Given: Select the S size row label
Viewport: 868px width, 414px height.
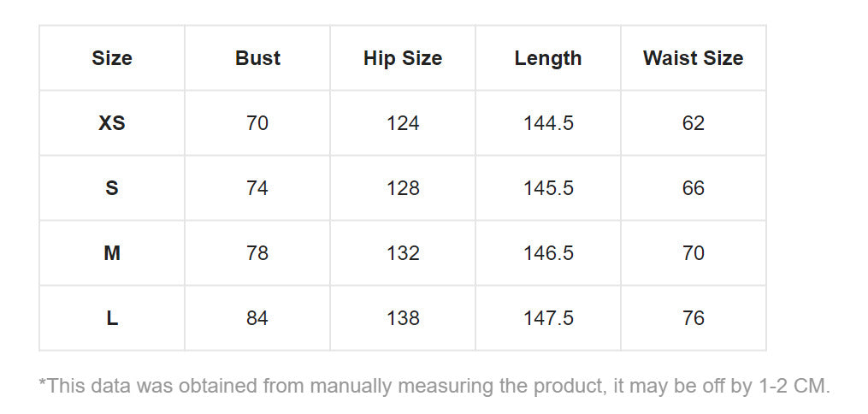Looking at the screenshot, I should [x=112, y=188].
